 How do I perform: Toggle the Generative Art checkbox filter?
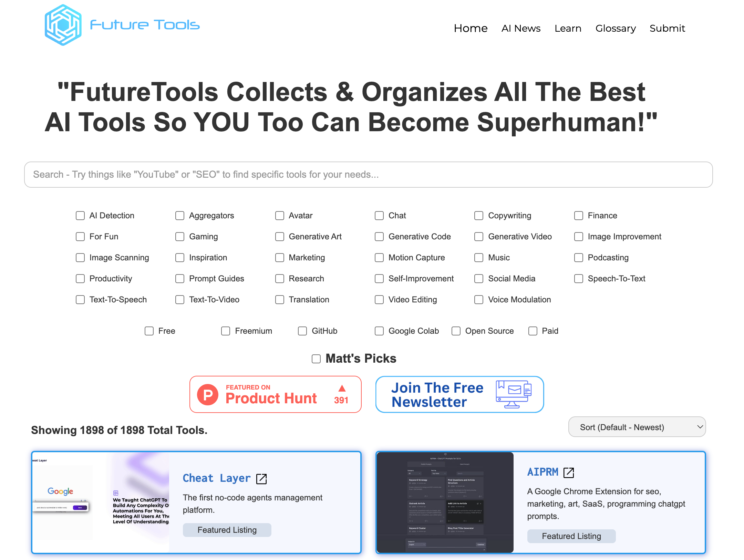[x=280, y=237]
